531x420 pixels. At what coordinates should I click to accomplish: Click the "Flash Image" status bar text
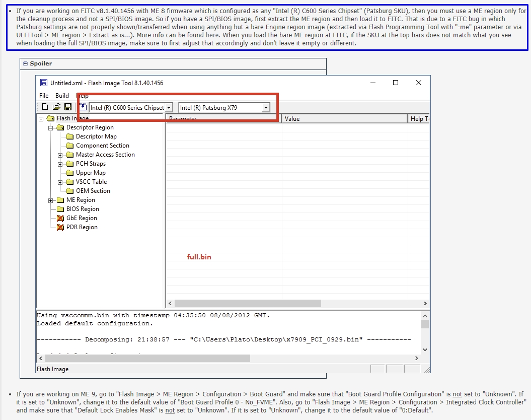(52, 369)
